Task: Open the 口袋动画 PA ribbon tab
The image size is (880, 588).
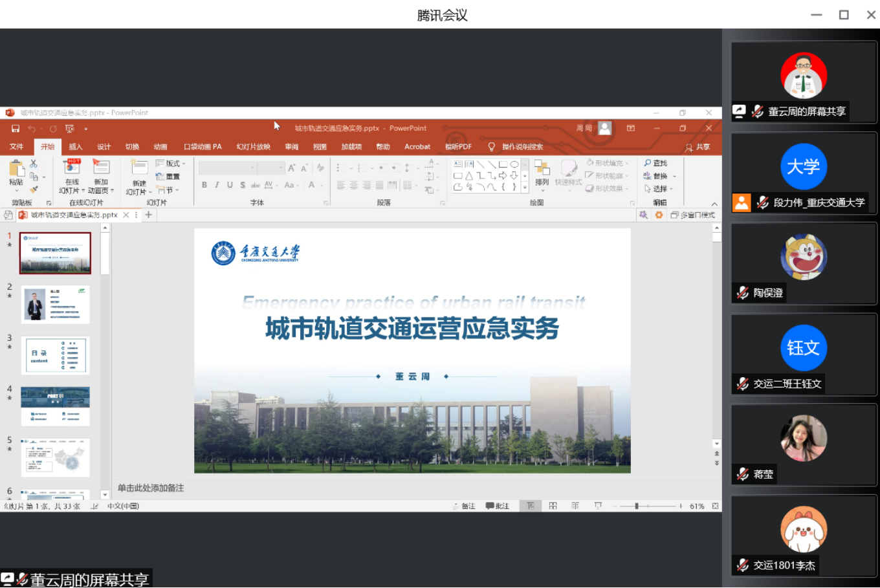Action: (203, 147)
